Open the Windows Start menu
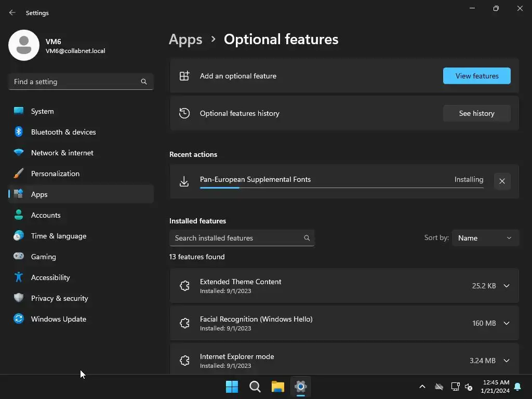 (x=232, y=387)
